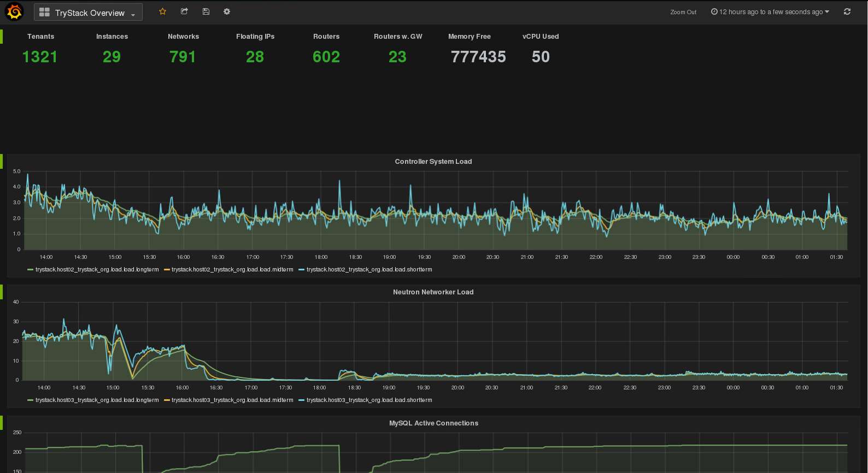Toggle host02 load.midterm series in legend

point(232,270)
